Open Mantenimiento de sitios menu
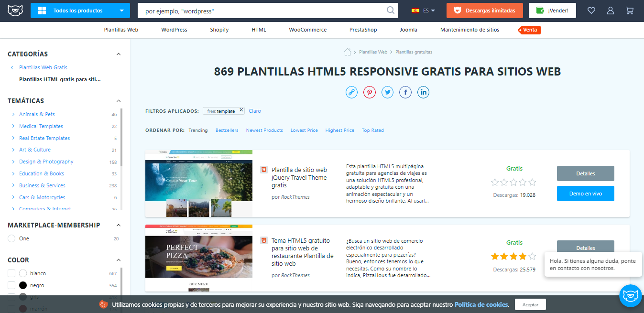Viewport: 644px width, 313px height. click(x=469, y=30)
